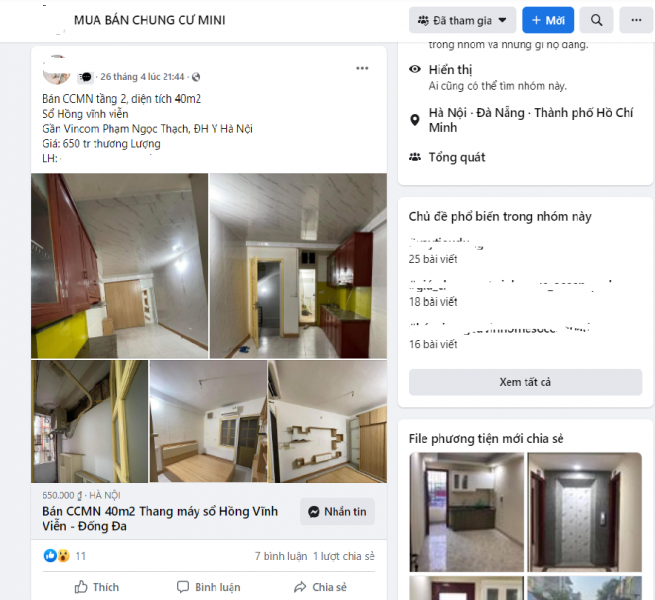Click the Messenger icon in Nhắn tin
This screenshot has height=600, width=655.
[x=314, y=512]
